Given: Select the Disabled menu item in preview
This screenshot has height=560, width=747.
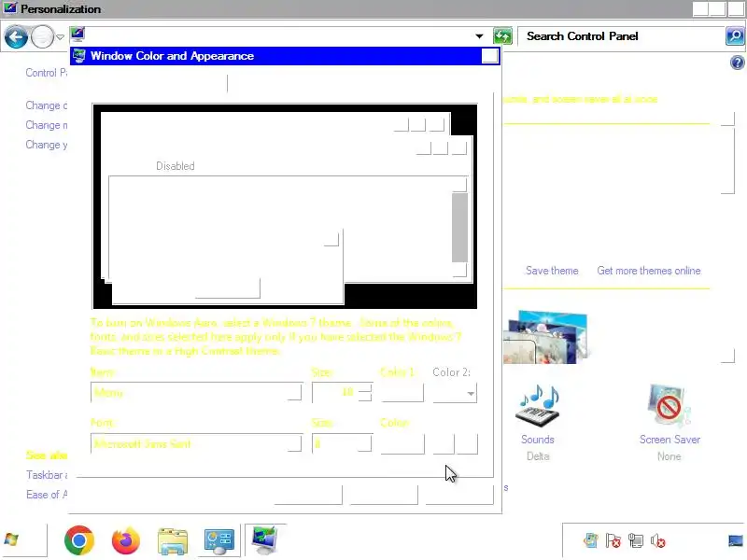Looking at the screenshot, I should (176, 166).
